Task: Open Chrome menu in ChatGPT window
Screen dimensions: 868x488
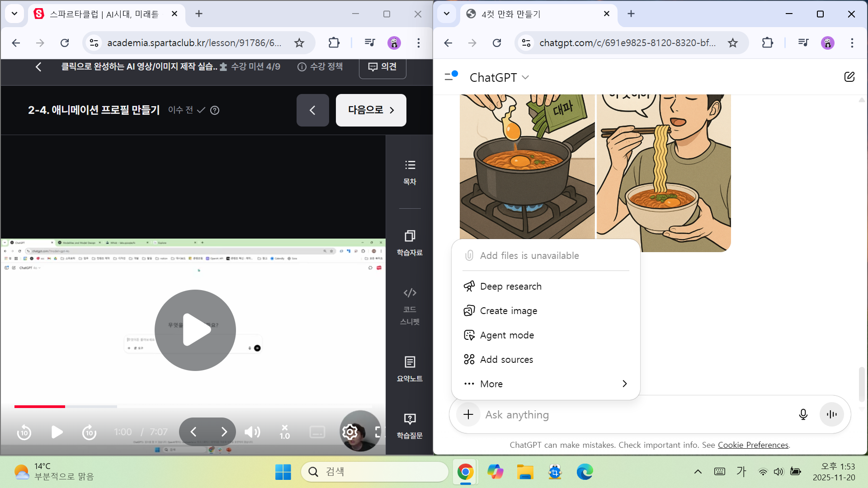Action: (x=852, y=43)
